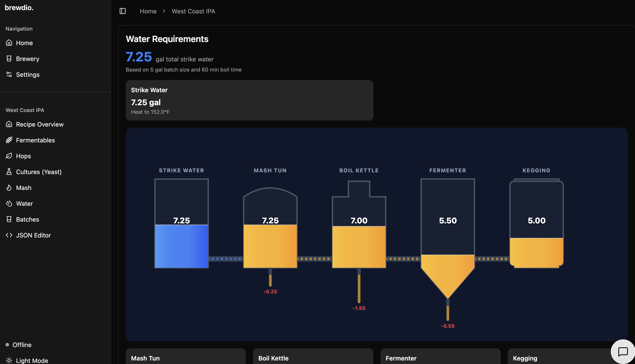Select the Batches icon
Screen dimensions: 635x364
(x=9, y=219)
